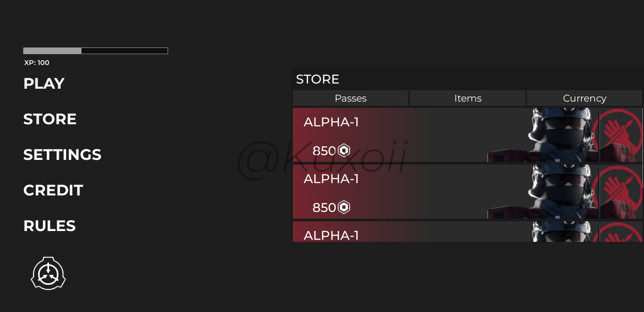The image size is (644, 312).
Task: Click the red fist emblem on third pass
Action: pyautogui.click(x=617, y=232)
